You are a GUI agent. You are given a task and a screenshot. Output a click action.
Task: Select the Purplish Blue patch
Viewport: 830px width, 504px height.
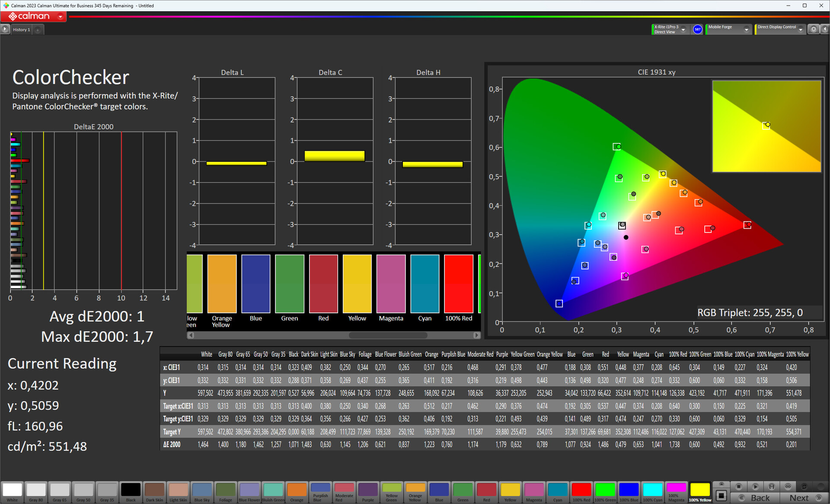click(320, 492)
